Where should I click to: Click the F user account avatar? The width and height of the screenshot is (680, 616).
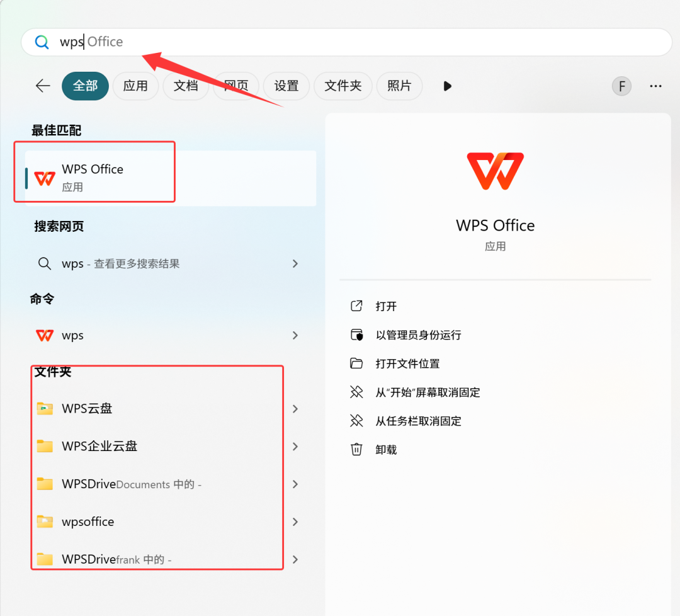621,86
